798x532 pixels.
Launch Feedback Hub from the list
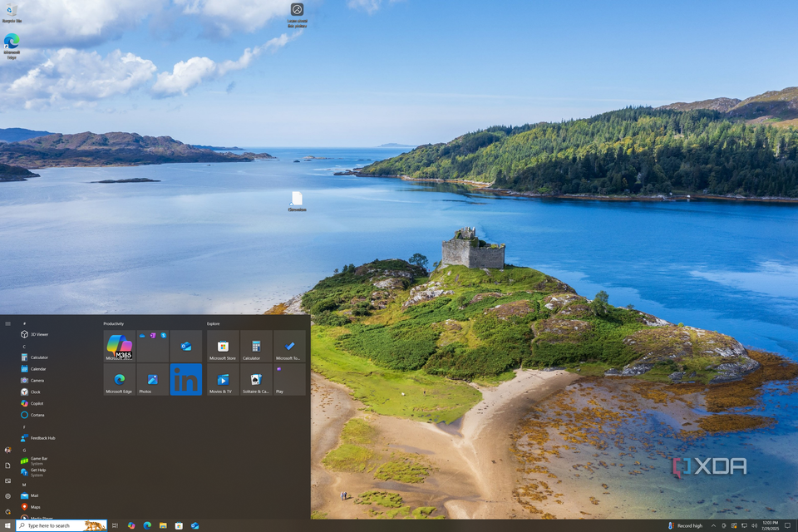[x=38, y=438]
